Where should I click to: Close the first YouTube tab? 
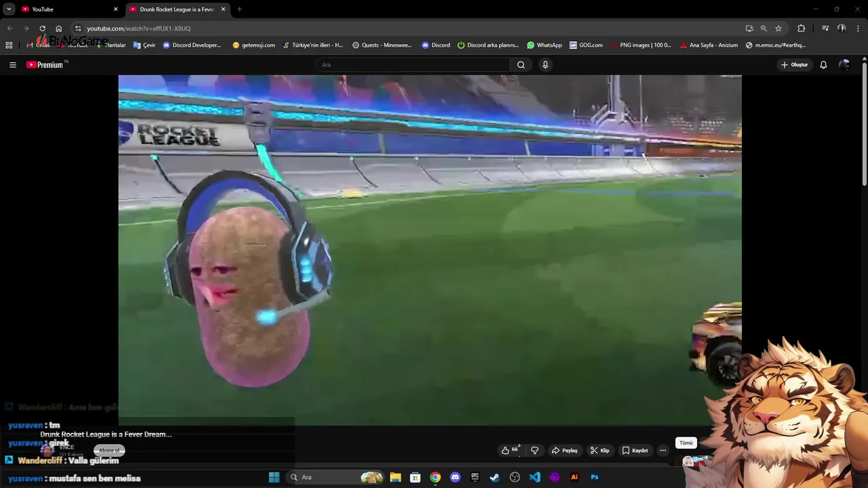coord(115,9)
